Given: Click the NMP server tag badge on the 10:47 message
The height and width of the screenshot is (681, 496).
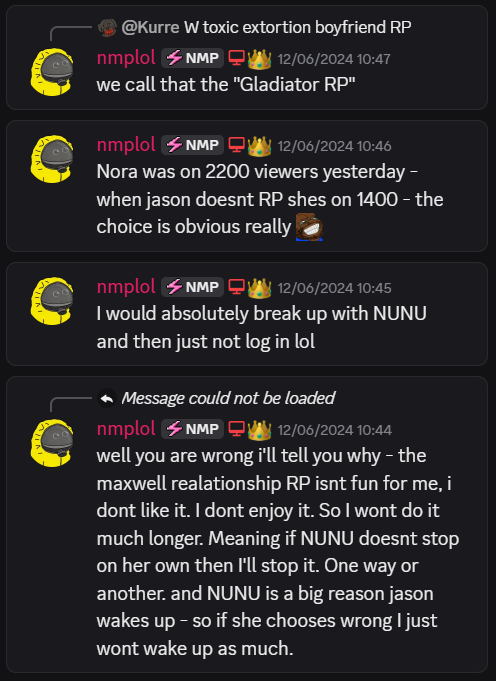Looking at the screenshot, I should [x=192, y=58].
